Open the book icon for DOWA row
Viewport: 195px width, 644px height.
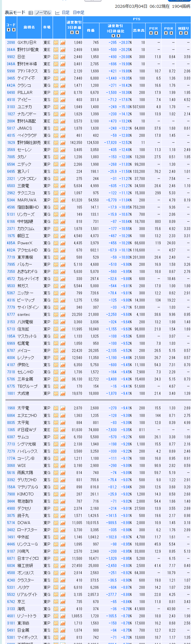point(56,523)
